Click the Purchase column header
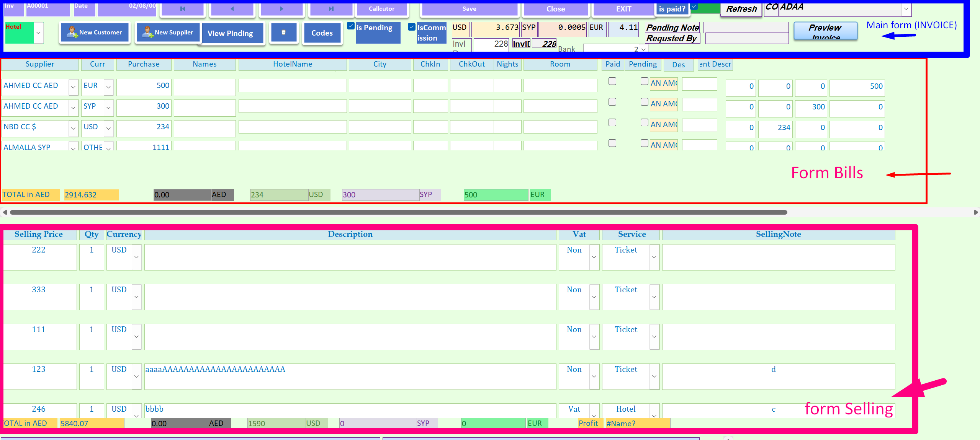Viewport: 980px width, 440px height. pyautogui.click(x=144, y=64)
